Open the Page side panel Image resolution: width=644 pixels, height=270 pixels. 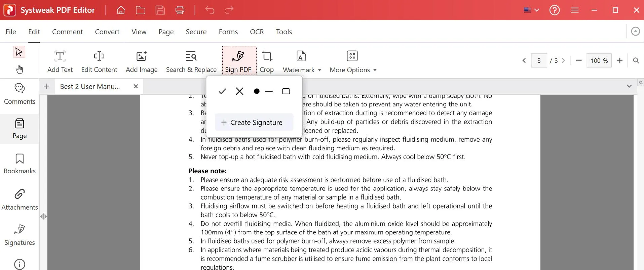pos(20,129)
